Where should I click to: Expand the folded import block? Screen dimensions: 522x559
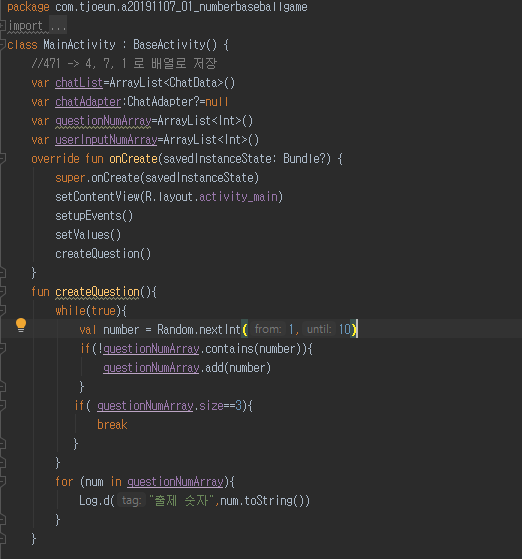tap(2, 26)
